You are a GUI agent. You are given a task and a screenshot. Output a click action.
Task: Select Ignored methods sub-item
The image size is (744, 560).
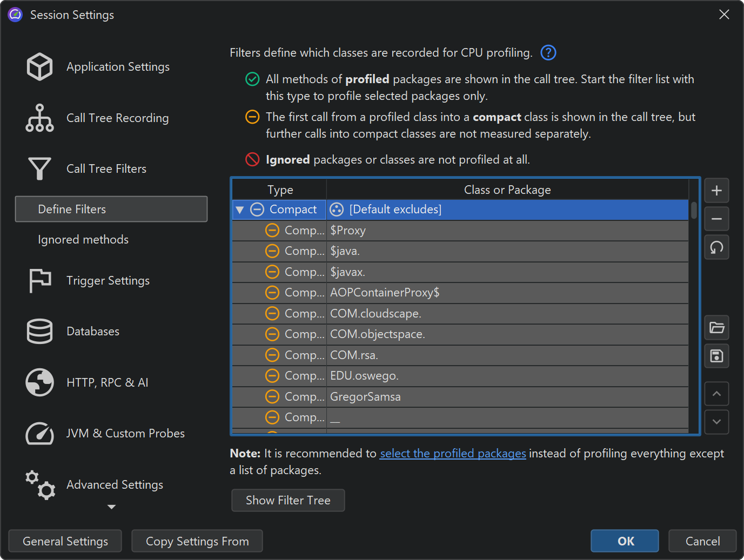tap(83, 240)
